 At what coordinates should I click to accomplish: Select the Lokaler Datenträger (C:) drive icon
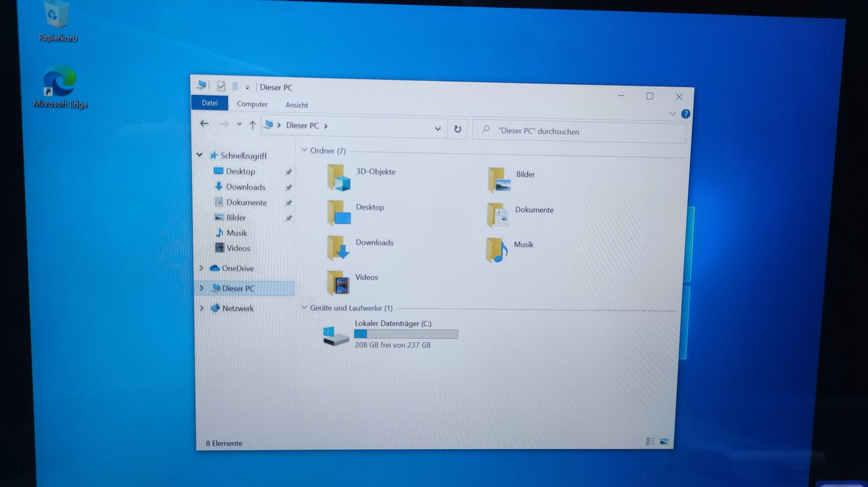pyautogui.click(x=336, y=336)
